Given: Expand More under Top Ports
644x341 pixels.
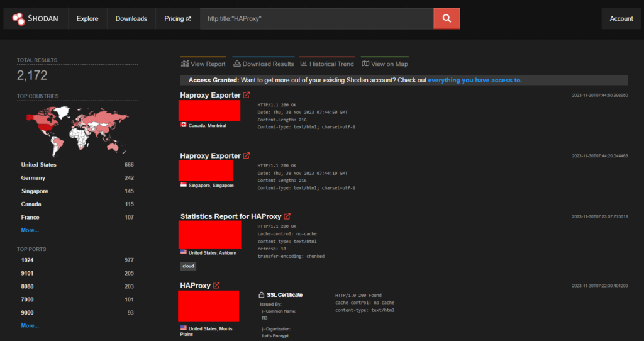Looking at the screenshot, I should tap(30, 325).
